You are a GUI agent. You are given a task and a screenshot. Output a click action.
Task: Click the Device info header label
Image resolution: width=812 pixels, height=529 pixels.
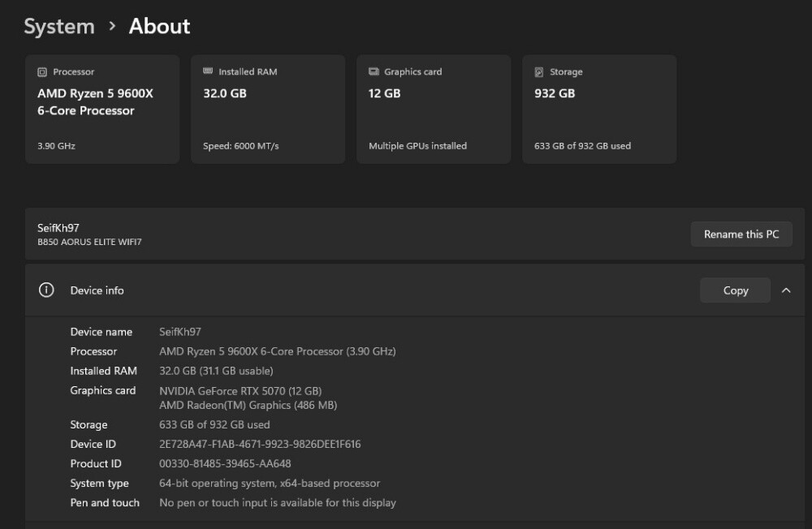97,290
